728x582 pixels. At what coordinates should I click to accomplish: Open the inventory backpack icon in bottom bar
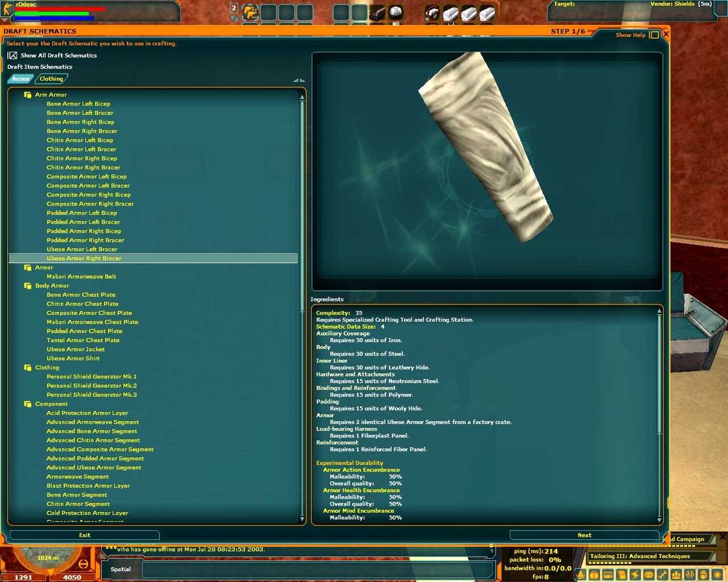pos(594,574)
